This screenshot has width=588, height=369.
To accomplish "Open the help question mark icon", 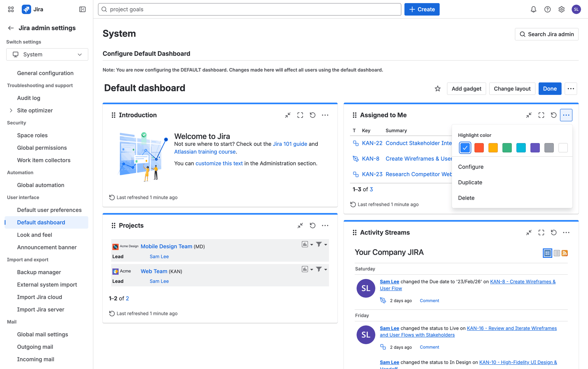I will pyautogui.click(x=548, y=9).
